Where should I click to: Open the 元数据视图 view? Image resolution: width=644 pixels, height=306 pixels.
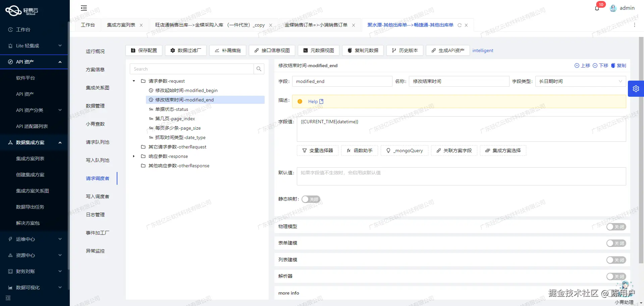[x=318, y=50]
